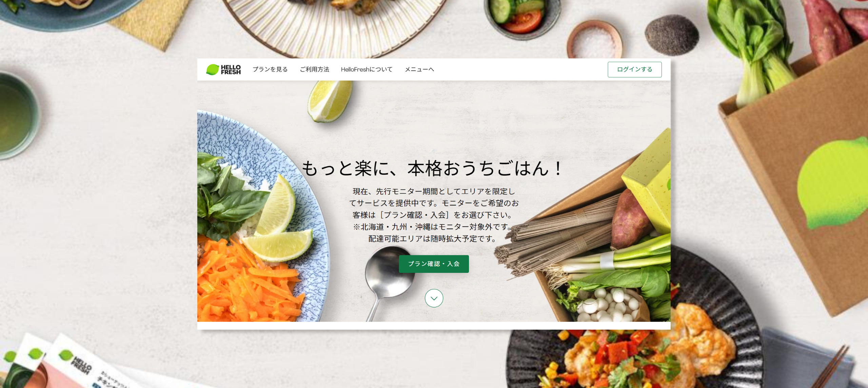This screenshot has height=388, width=868.
Task: Click the もっと楽に、本格おうちごはん！ headline
Action: (433, 168)
